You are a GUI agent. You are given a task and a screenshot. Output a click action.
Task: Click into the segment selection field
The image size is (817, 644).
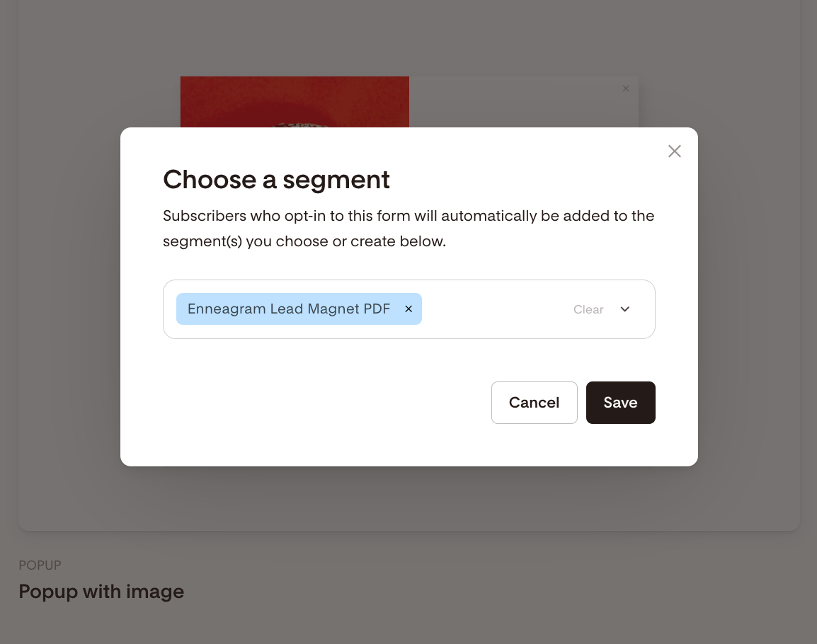(x=496, y=309)
